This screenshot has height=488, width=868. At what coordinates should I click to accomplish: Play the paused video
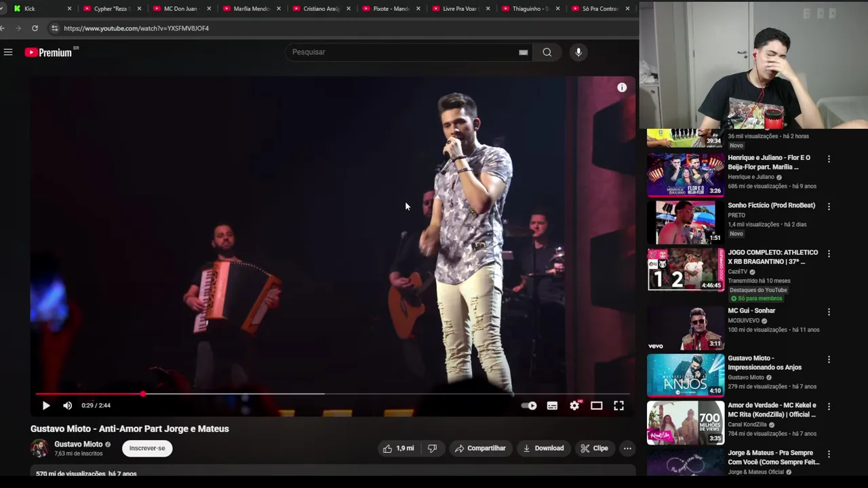[46, 405]
